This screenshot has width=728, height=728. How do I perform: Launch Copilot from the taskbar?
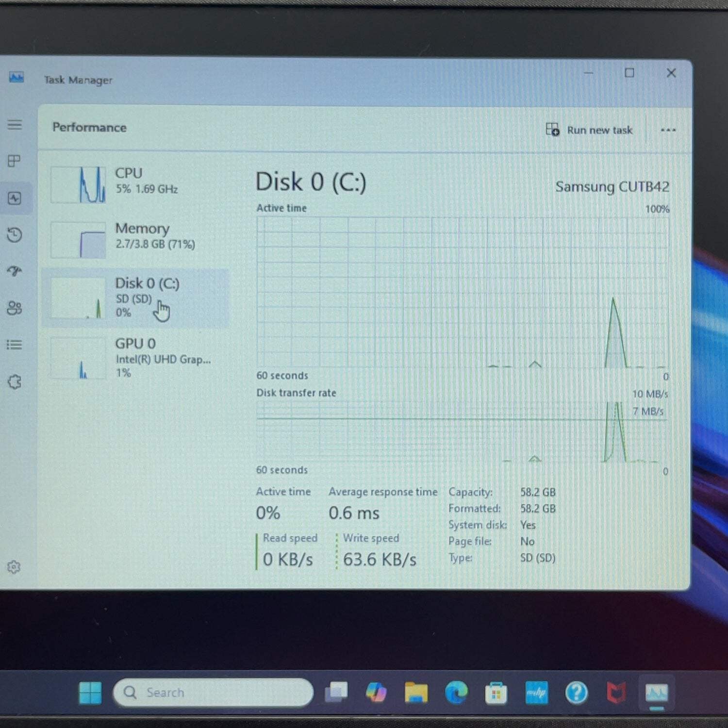coord(376,693)
